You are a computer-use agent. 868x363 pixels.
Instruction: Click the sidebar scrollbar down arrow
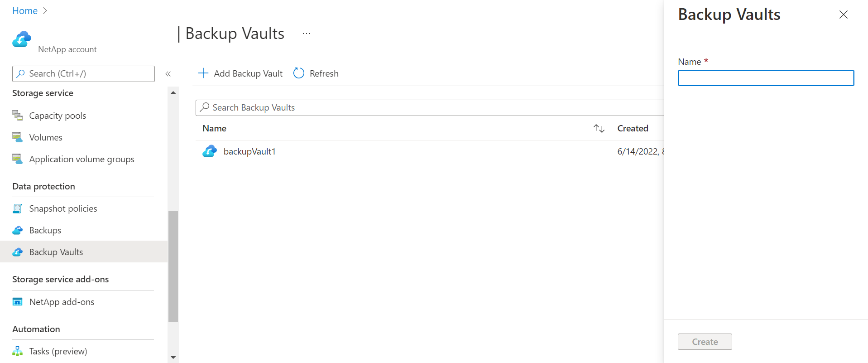(173, 358)
